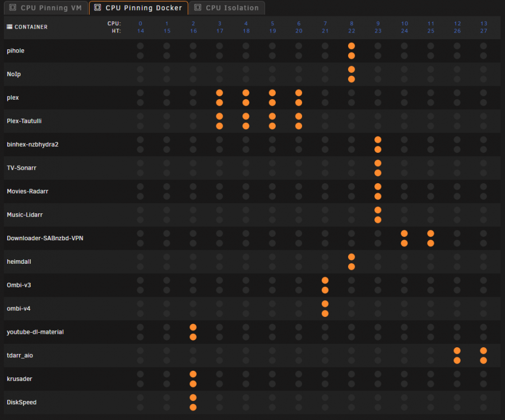The image size is (505, 420).
Task: Pin Ombi-v3 to CPU 13
Action: point(484,281)
